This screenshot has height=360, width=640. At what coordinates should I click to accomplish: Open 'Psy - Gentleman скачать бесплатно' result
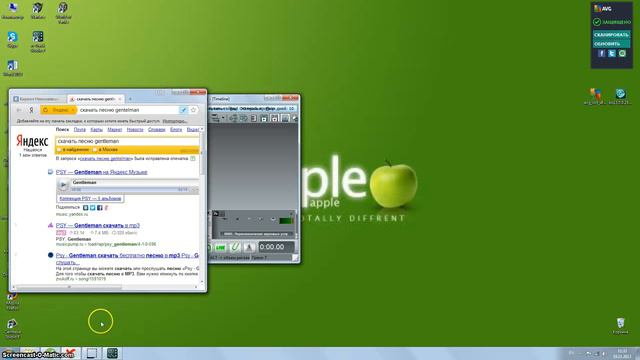[127, 256]
